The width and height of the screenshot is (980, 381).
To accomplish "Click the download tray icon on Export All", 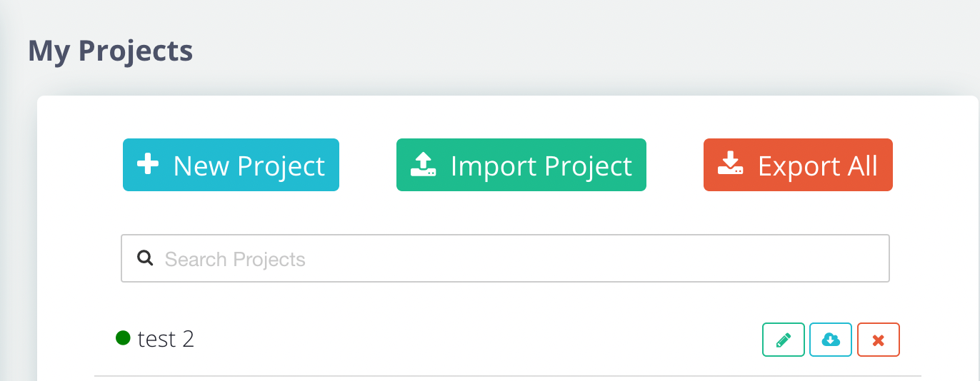I will coord(731,165).
